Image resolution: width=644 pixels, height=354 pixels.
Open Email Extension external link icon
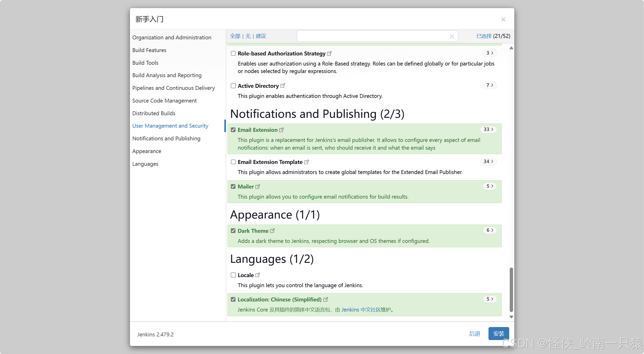click(281, 130)
